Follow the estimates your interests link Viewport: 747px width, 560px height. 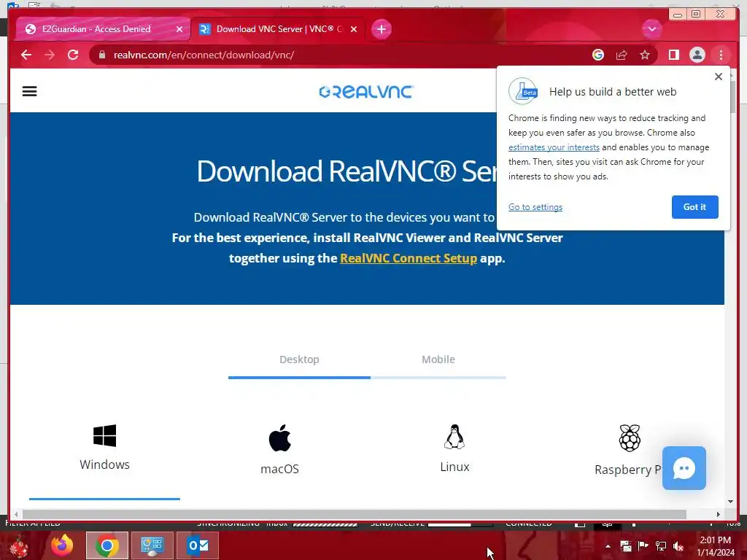coord(554,147)
